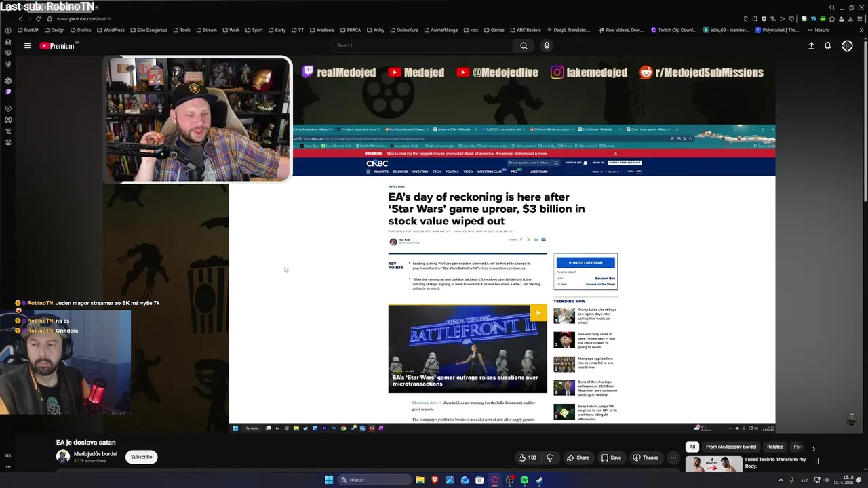Open the Polymarket bookmark
The height and width of the screenshot is (488, 868).
777,30
